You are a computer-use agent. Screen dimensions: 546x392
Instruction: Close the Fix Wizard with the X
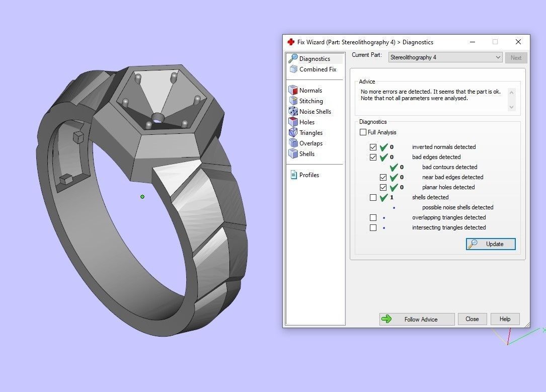518,42
